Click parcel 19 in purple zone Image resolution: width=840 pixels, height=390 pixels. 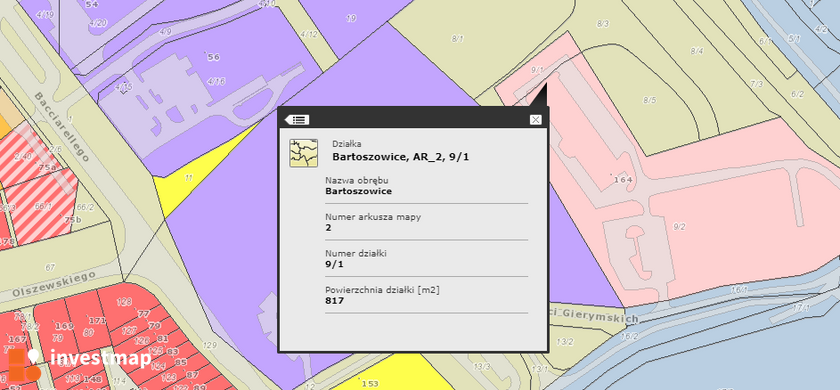(351, 19)
